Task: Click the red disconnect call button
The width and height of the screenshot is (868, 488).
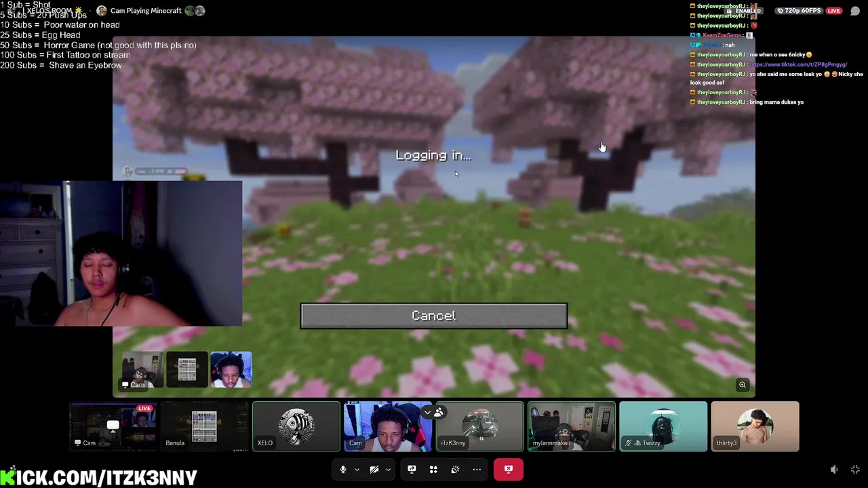Action: [509, 469]
